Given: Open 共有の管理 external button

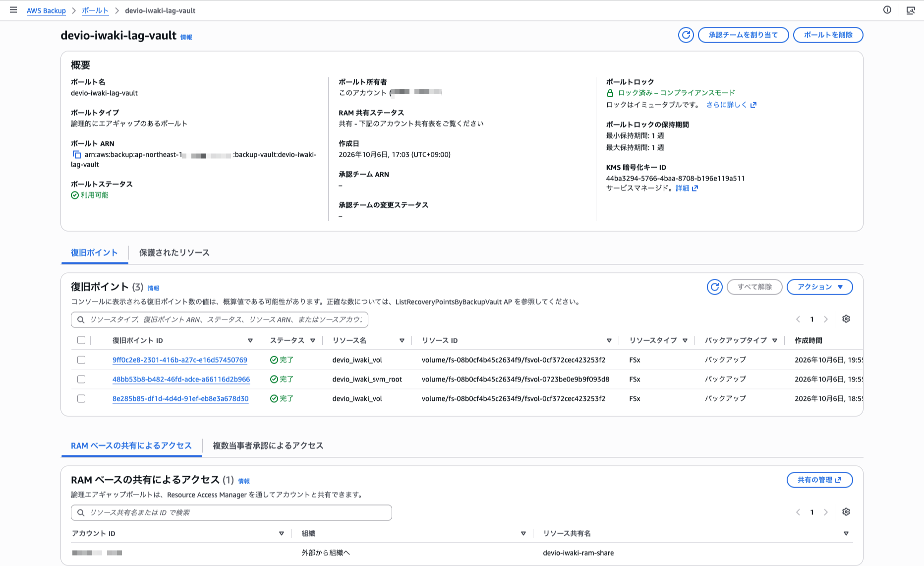Looking at the screenshot, I should click(x=819, y=480).
